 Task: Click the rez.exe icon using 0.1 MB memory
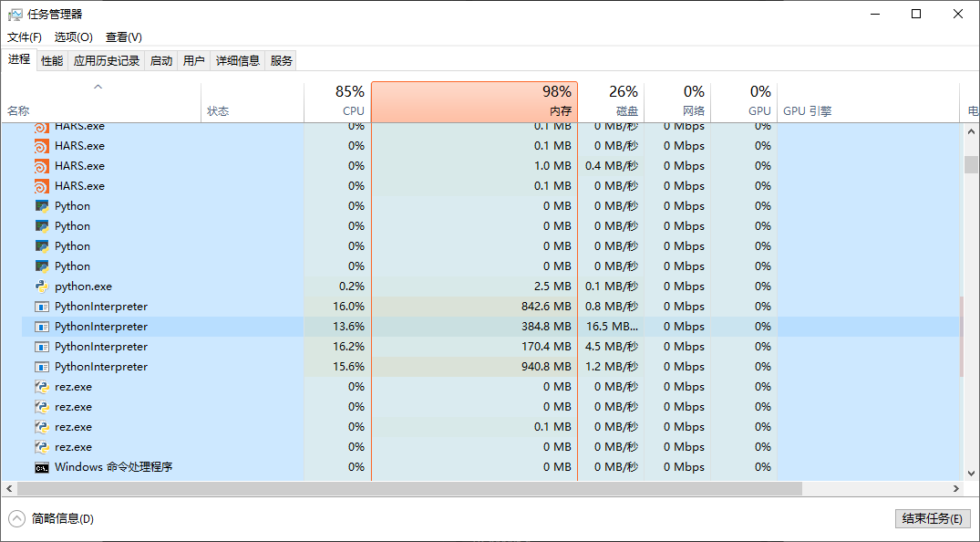[42, 427]
